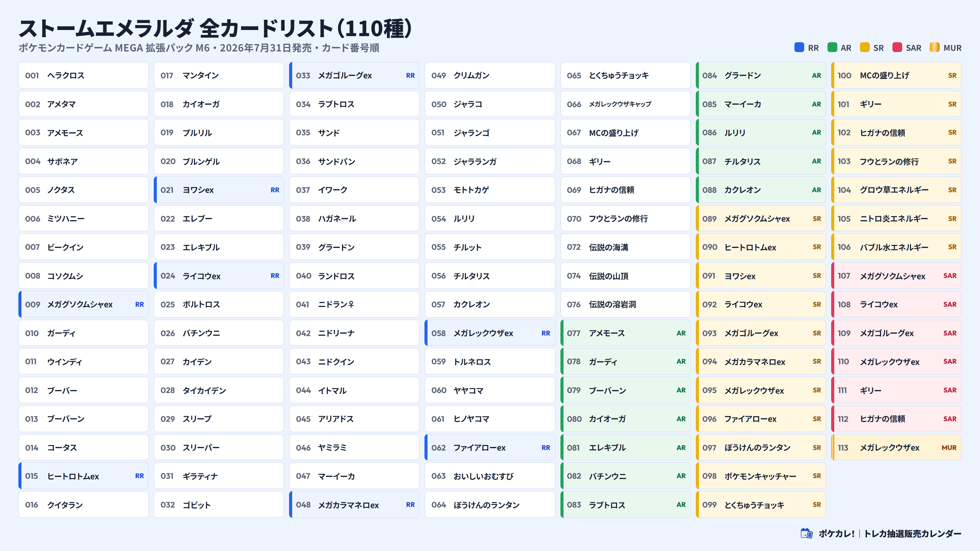Click card 100 MCの盛り上げ SR row
Screen dimensions: 980x551
tap(896, 75)
